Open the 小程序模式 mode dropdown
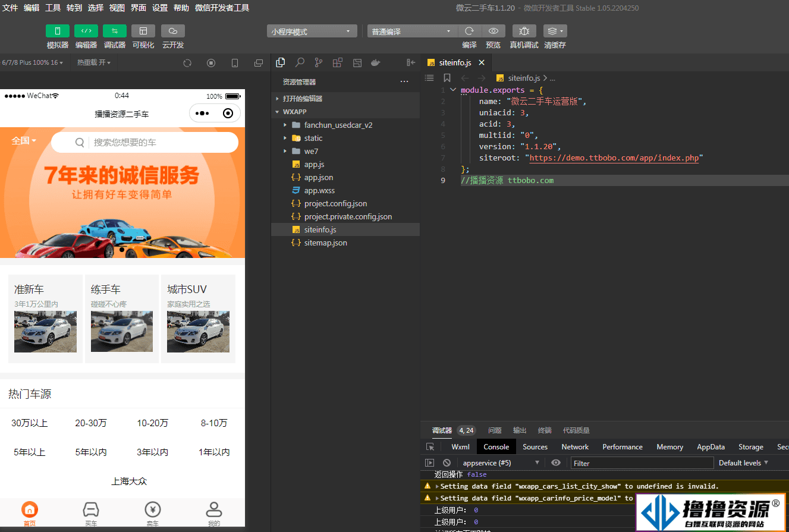 pos(312,32)
